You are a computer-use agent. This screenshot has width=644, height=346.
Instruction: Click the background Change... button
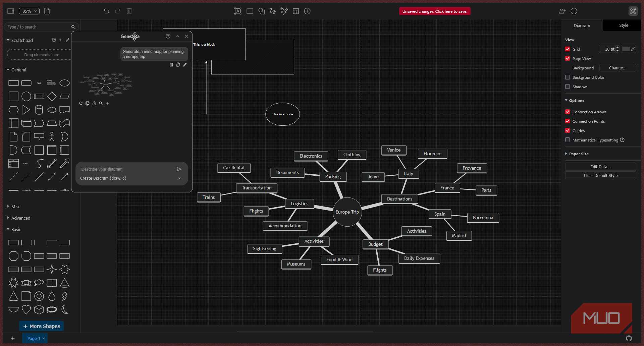[618, 68]
